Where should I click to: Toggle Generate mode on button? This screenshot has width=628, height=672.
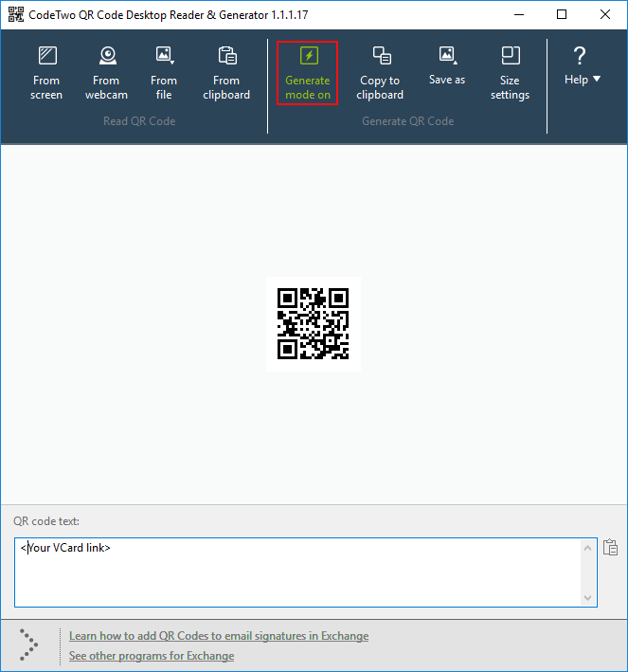pos(308,73)
